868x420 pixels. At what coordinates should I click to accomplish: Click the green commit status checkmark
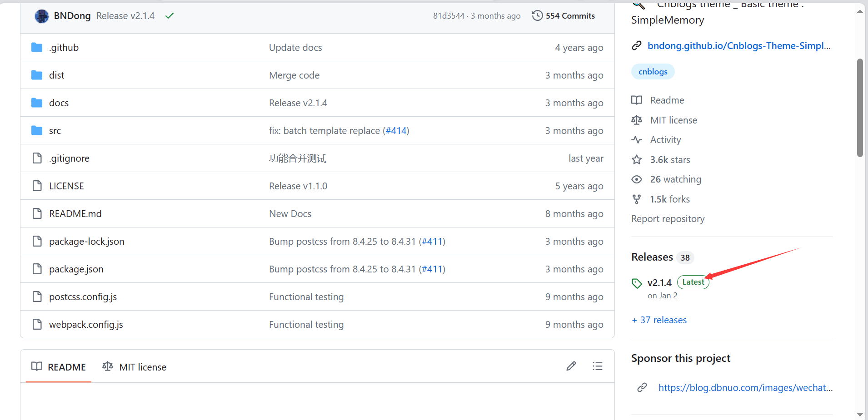170,16
